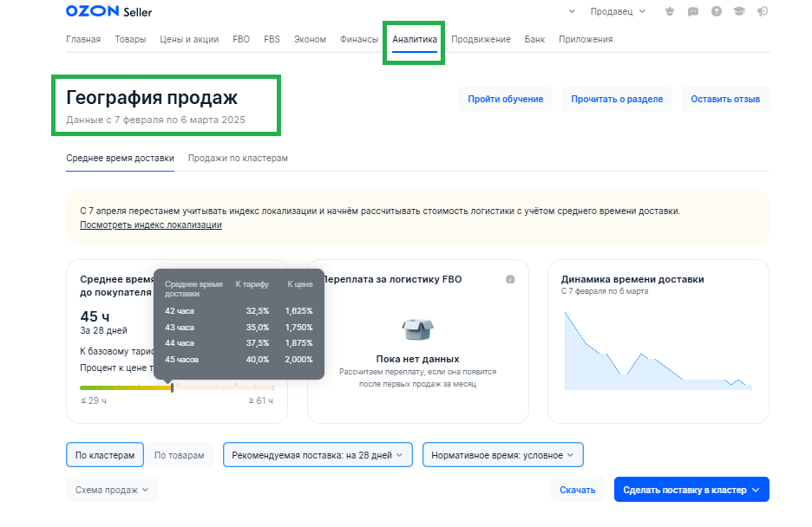Viewport: 812px width, 527px height.
Task: Open the Финансы menu item
Action: (358, 39)
